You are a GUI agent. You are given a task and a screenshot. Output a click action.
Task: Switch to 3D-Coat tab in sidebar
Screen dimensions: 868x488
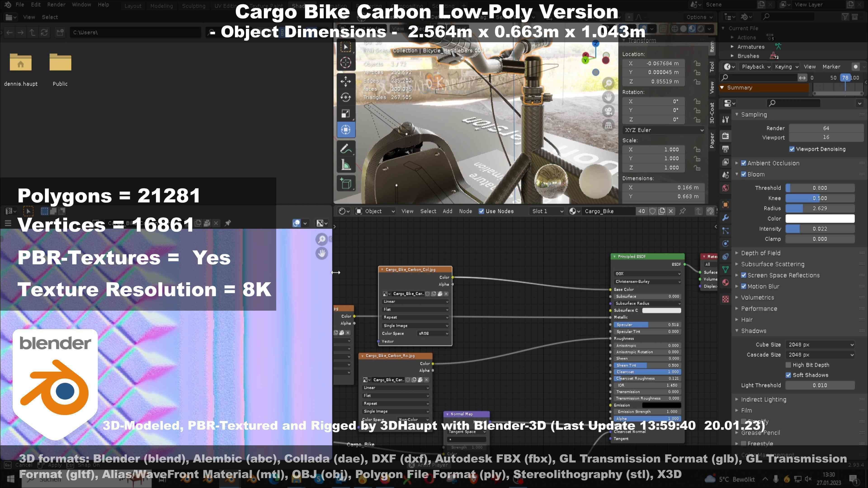coord(712,113)
